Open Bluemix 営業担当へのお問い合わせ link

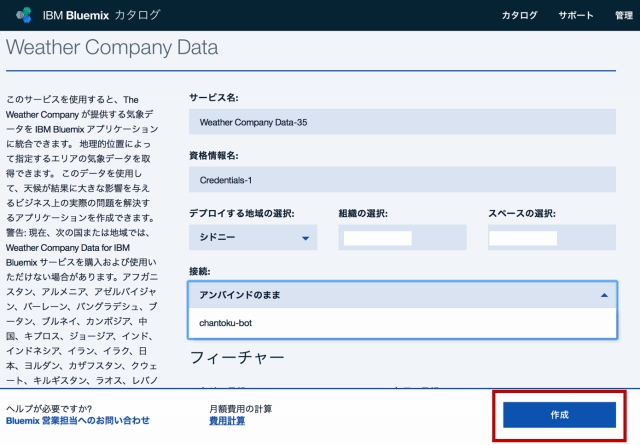click(x=78, y=421)
